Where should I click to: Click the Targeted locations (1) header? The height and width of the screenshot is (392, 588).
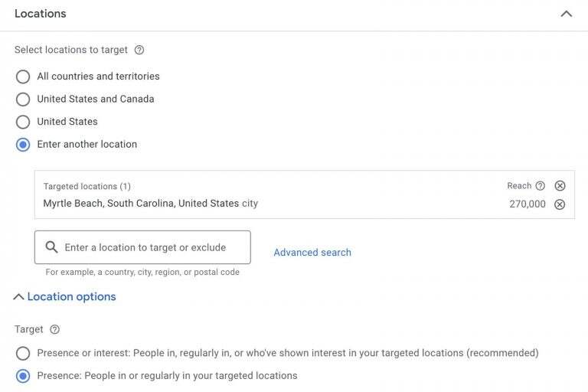coord(87,187)
